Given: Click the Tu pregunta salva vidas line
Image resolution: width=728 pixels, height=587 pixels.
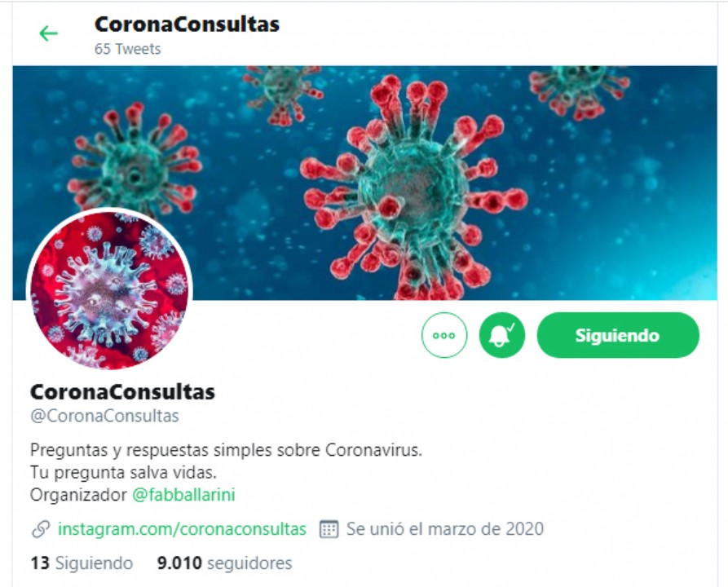Looking at the screenshot, I should [123, 473].
